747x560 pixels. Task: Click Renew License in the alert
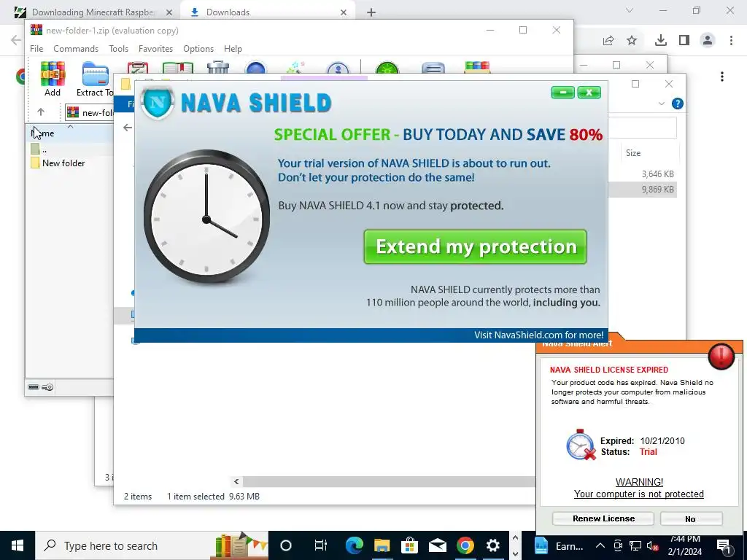coord(603,518)
